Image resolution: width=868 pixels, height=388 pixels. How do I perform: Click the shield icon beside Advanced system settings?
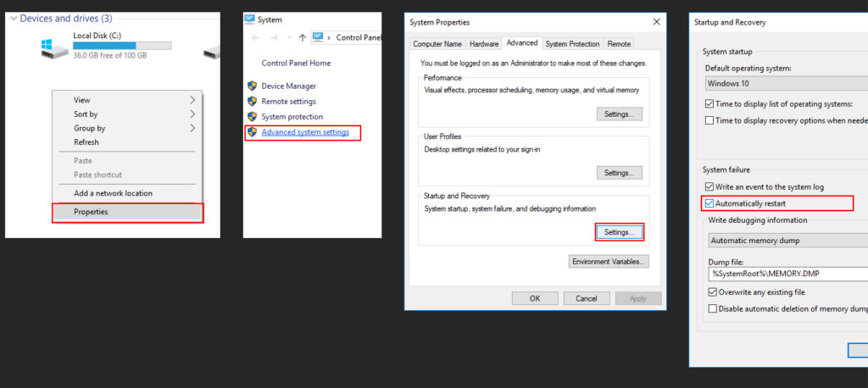(x=252, y=132)
